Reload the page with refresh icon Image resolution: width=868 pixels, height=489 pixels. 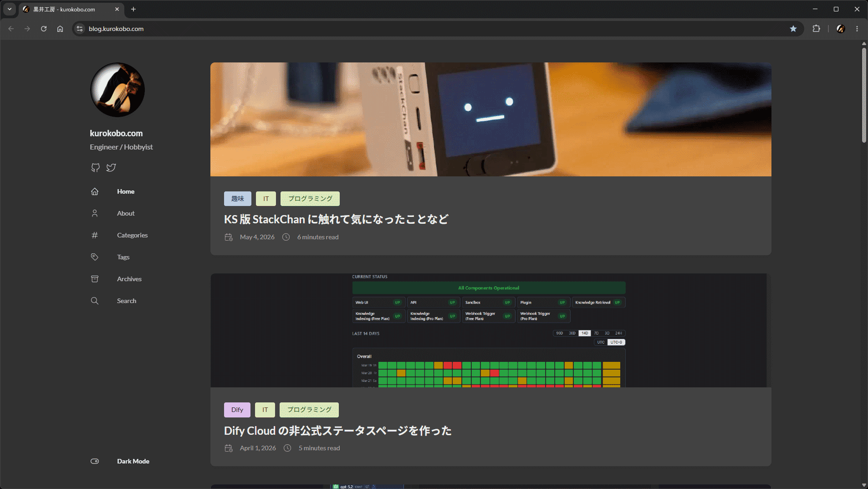point(44,29)
